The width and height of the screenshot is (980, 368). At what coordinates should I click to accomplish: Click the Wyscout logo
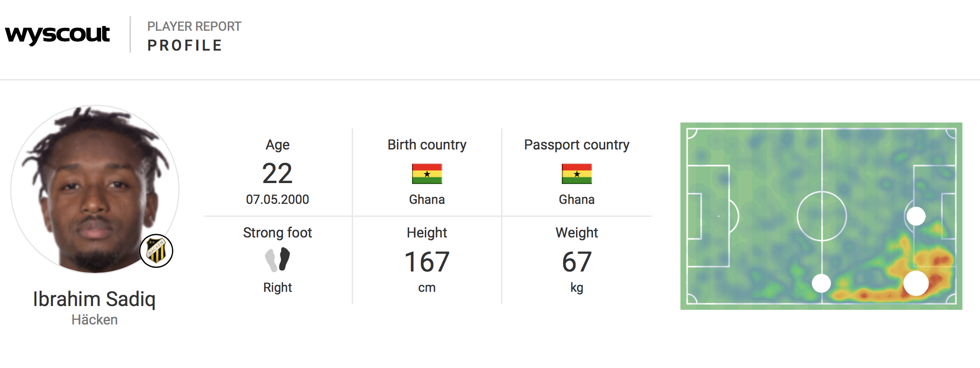57,35
